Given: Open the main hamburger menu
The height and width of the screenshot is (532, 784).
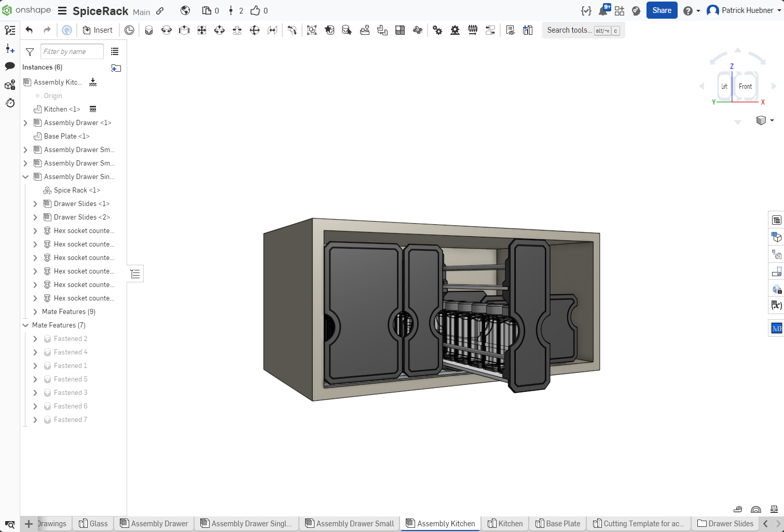Looking at the screenshot, I should pyautogui.click(x=62, y=11).
